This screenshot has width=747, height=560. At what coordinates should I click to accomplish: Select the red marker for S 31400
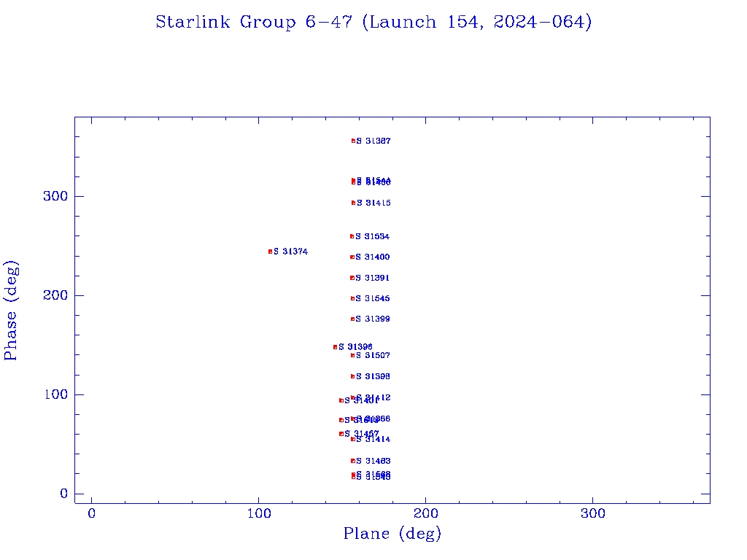pyautogui.click(x=352, y=257)
